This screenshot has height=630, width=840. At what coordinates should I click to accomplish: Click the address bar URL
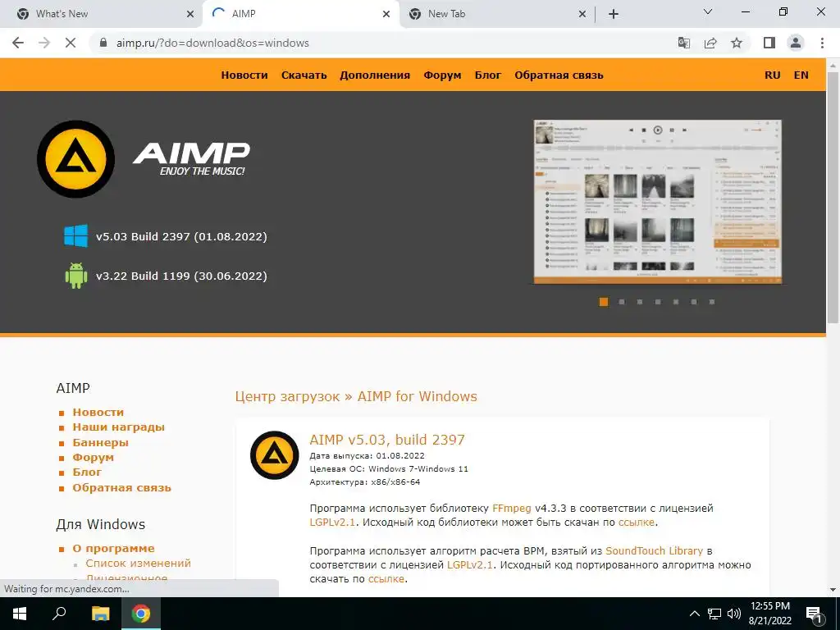(212, 43)
